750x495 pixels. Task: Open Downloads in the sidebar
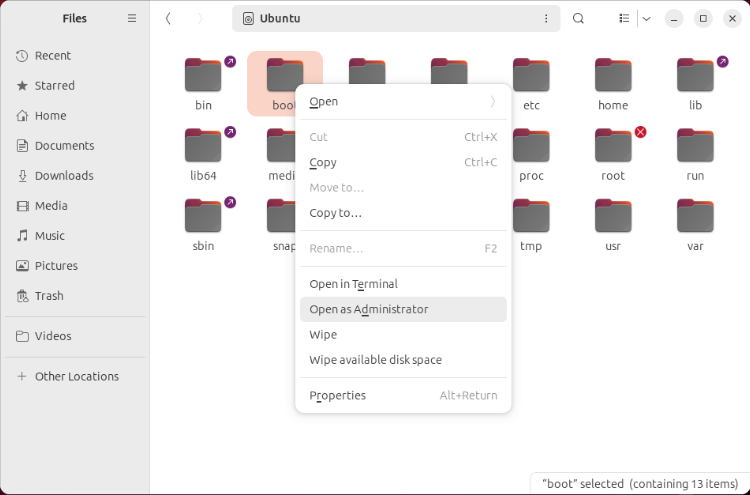pos(75,176)
